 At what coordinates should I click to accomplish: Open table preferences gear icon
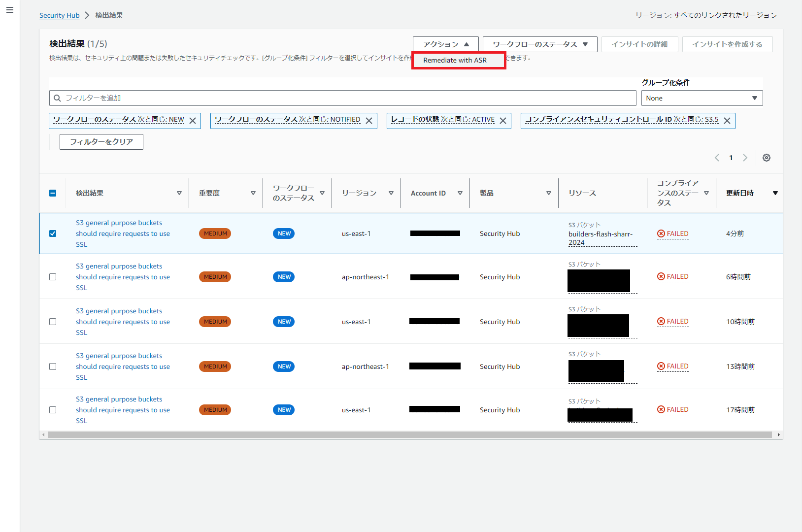pyautogui.click(x=767, y=158)
